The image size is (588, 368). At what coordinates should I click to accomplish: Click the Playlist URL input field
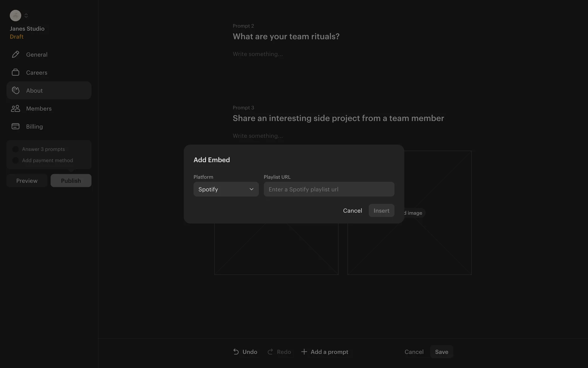(x=329, y=189)
